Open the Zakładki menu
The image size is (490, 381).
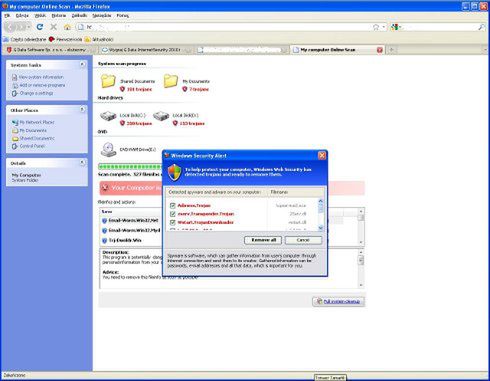[x=79, y=16]
